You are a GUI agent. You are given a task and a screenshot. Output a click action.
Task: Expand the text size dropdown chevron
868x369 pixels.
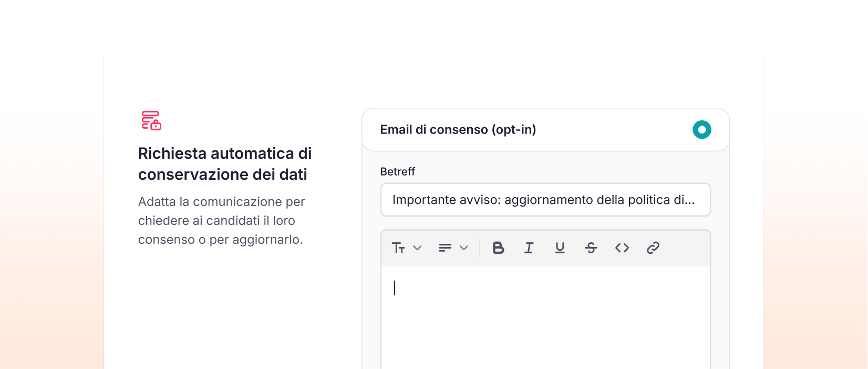click(418, 248)
